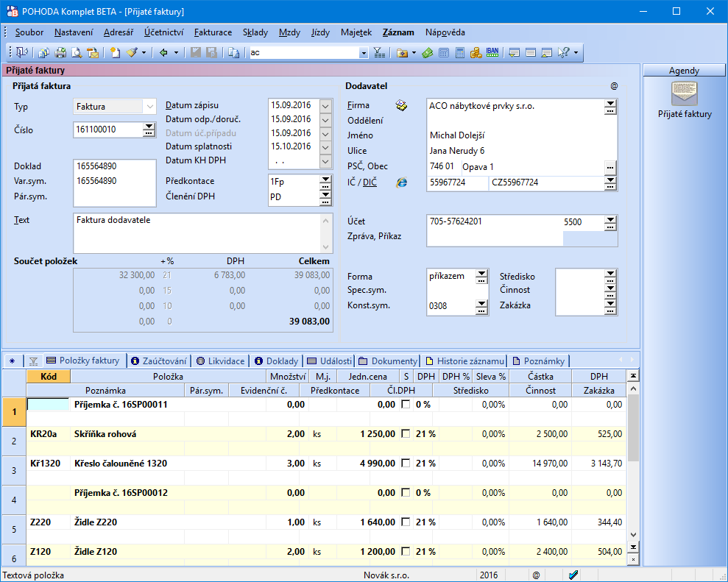Click the DIČ underlined link label
Screen dimensions: 728x582
pyautogui.click(x=370, y=182)
